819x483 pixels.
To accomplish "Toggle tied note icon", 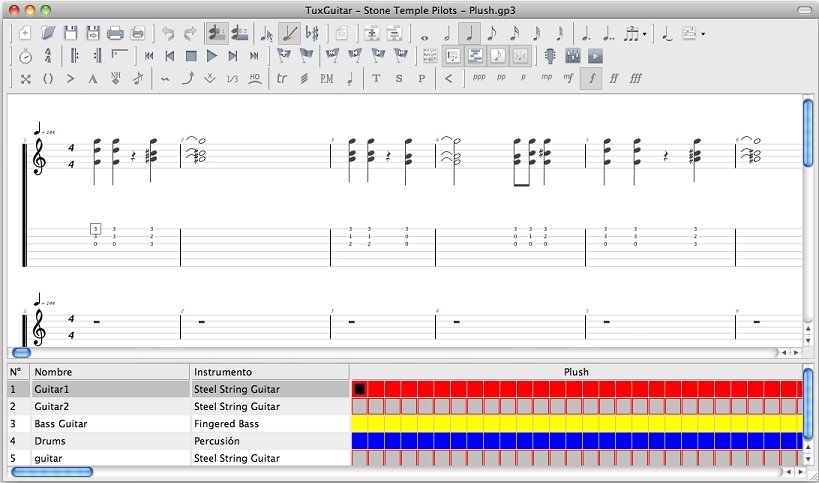I will 667,33.
